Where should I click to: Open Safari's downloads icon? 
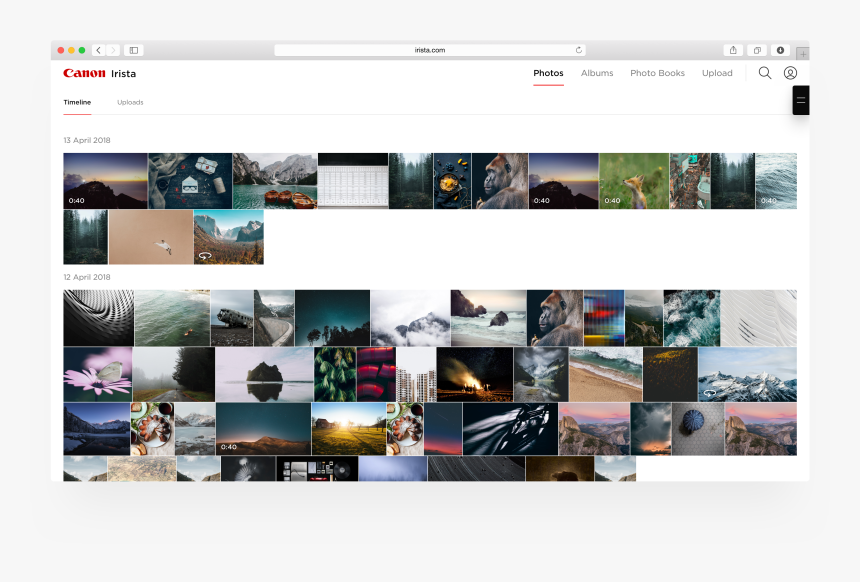[780, 49]
